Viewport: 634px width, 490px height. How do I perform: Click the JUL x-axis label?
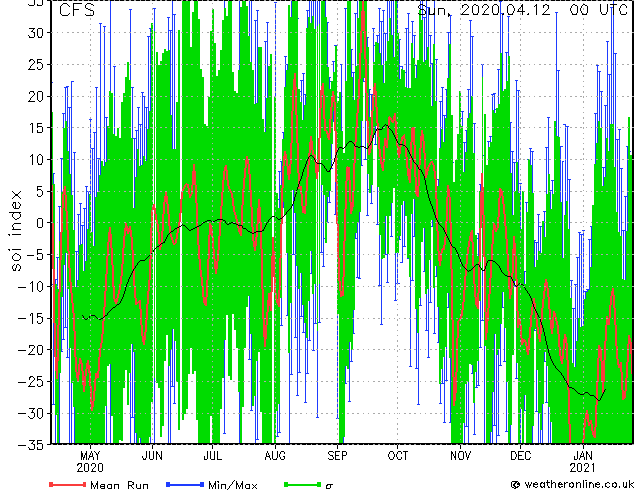(213, 456)
